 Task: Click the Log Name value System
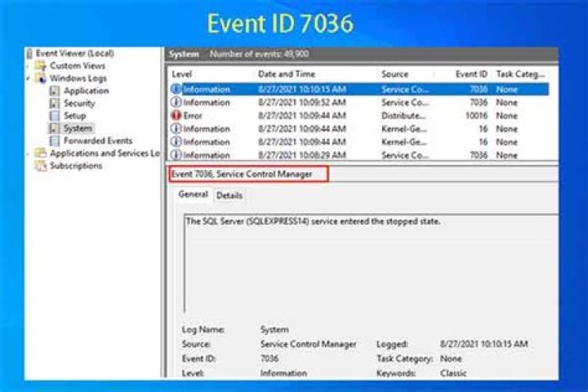tap(274, 329)
